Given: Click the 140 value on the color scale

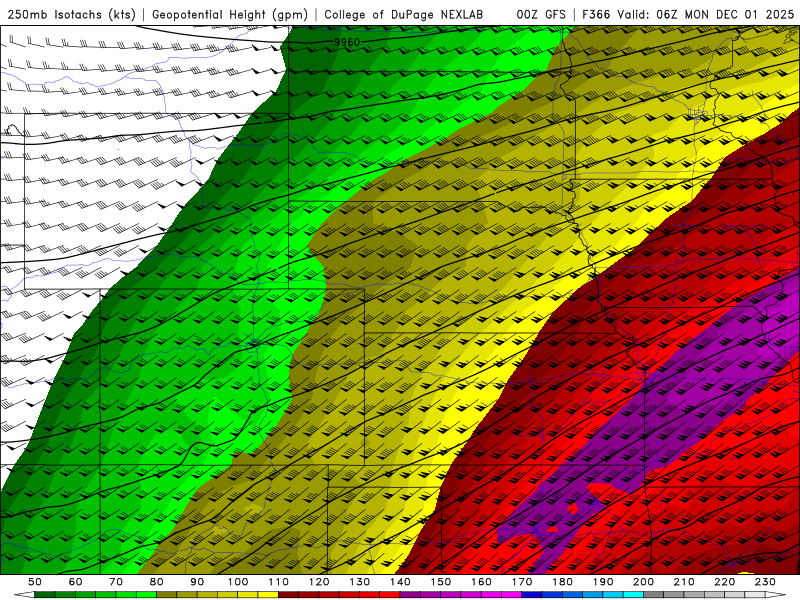Looking at the screenshot, I should coord(400,582).
